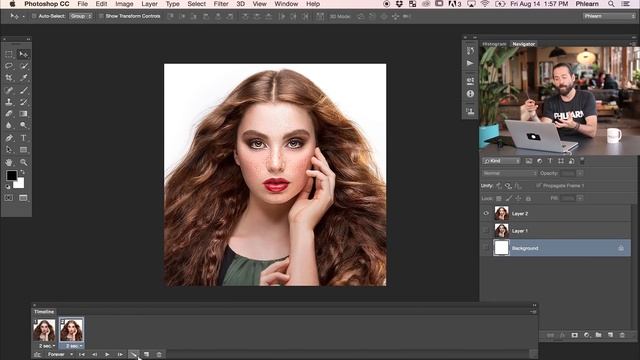The width and height of the screenshot is (640, 360).
Task: Switch to the Histogram tab
Action: click(494, 44)
